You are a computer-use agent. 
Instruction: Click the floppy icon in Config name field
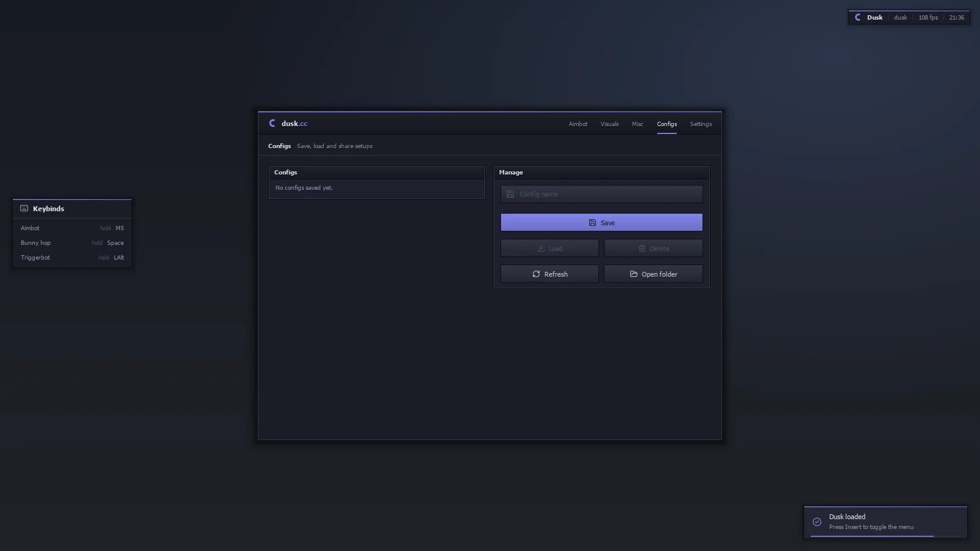[x=510, y=194]
